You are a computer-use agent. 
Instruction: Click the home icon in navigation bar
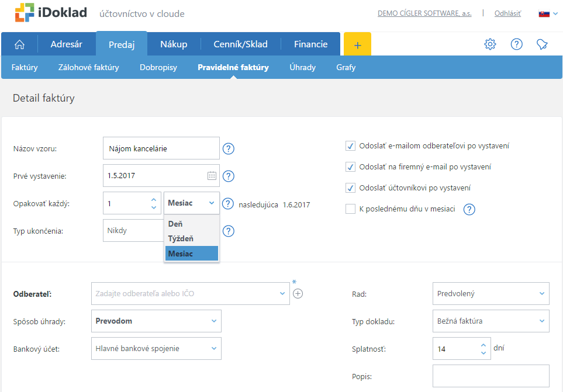[19, 44]
